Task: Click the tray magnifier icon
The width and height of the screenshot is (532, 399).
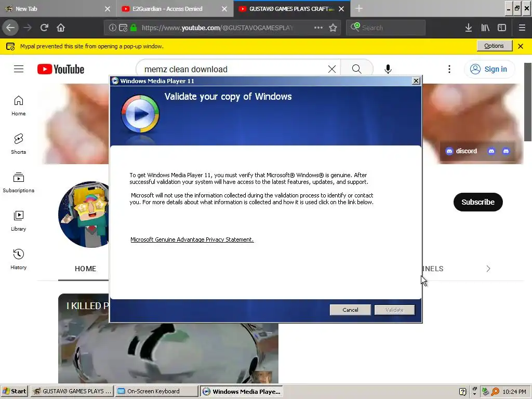Action: pyautogui.click(x=495, y=392)
